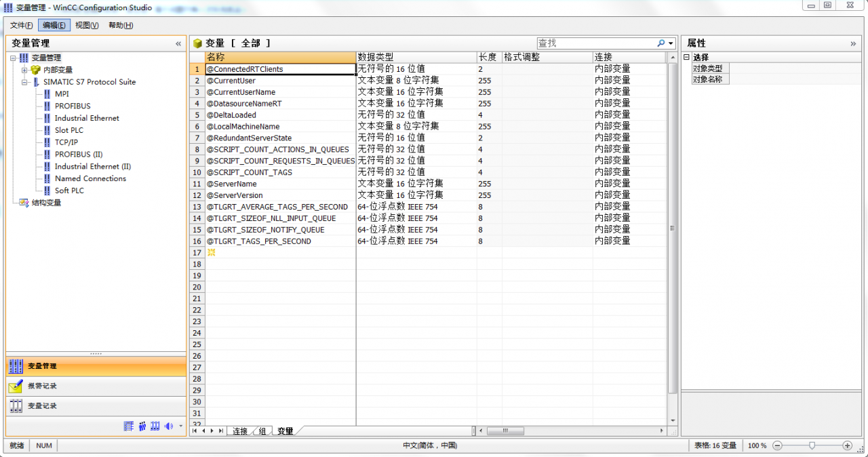Select the @DeltaLoaded name cell
This screenshot has width=868, height=457.
pyautogui.click(x=281, y=115)
